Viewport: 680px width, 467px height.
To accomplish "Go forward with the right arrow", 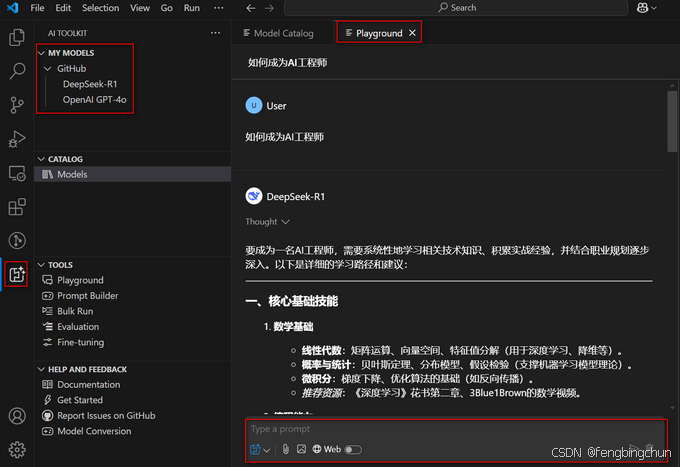I will pos(269,8).
